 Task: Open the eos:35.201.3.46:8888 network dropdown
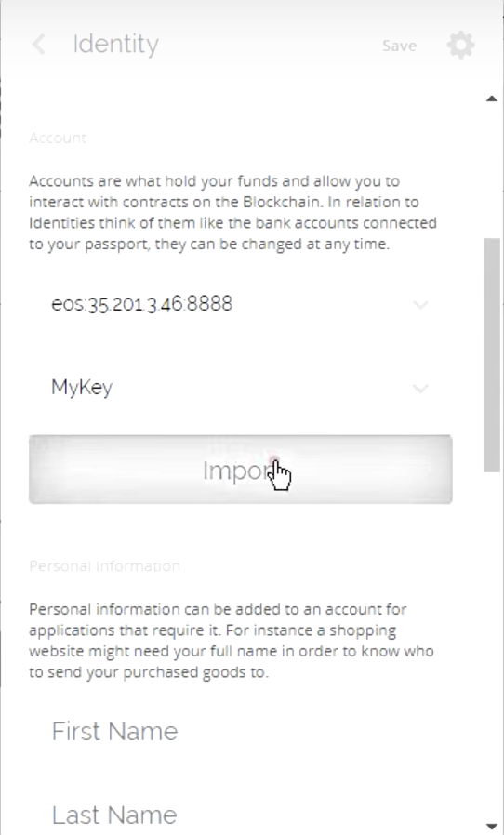240,304
